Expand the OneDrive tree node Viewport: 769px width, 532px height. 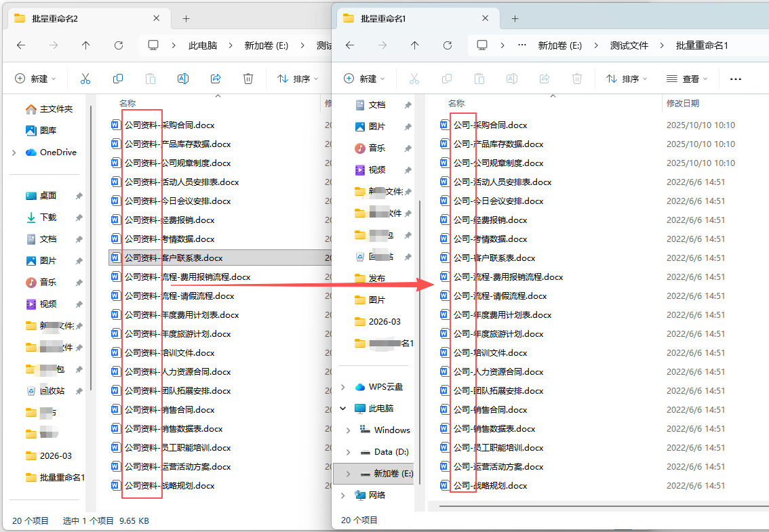tap(14, 152)
